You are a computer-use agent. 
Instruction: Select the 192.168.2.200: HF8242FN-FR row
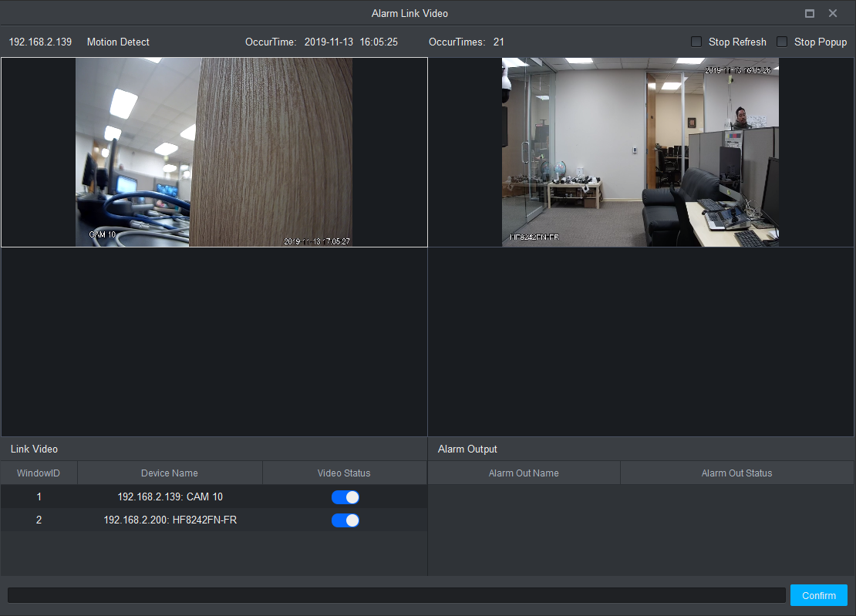170,520
